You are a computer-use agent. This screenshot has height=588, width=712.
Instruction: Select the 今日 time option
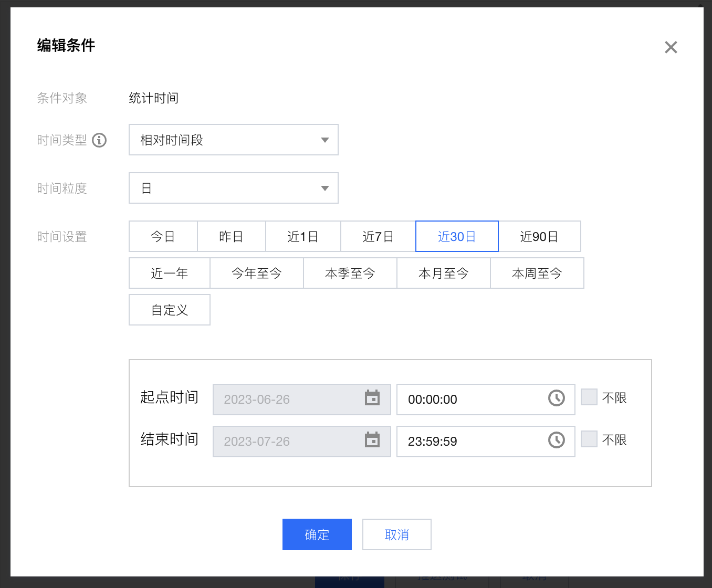click(x=163, y=237)
